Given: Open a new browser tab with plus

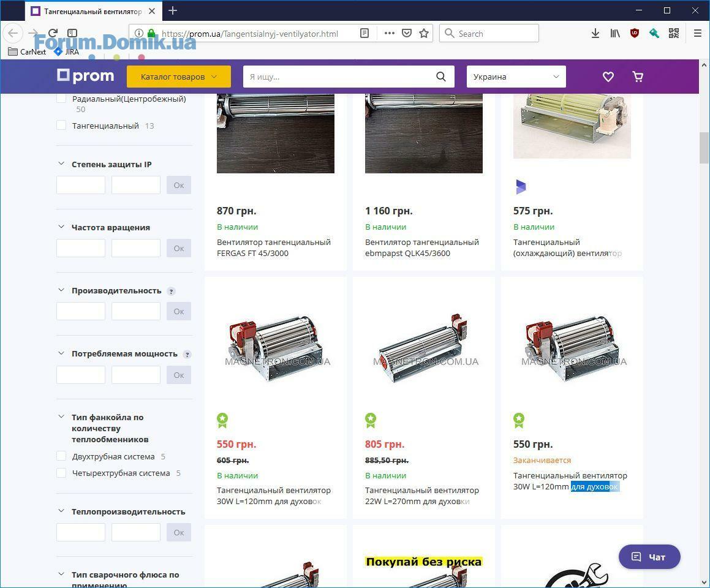Looking at the screenshot, I should point(173,10).
